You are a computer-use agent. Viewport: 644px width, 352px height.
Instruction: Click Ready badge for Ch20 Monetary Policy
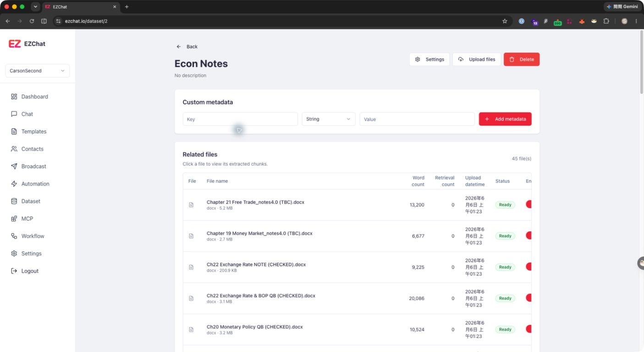(x=505, y=330)
